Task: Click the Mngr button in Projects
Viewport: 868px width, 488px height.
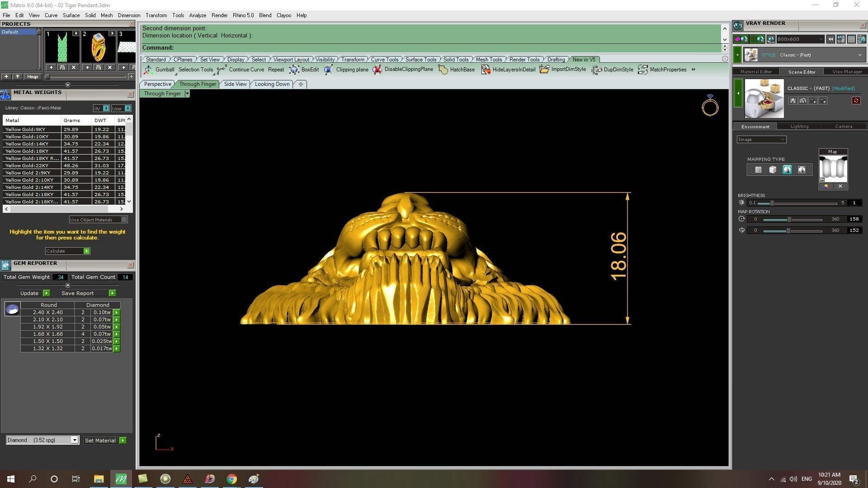Action: (x=33, y=77)
